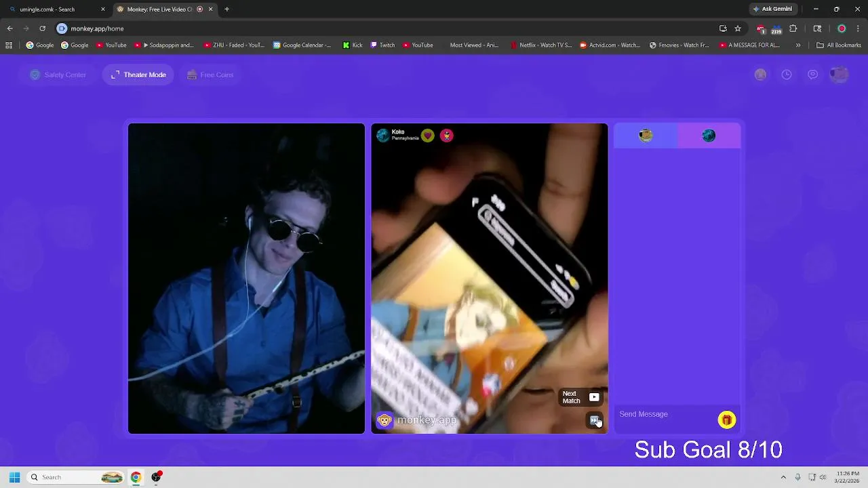Screen dimensions: 868x488
Task: Open the Actvid.com bookmark
Action: 610,45
